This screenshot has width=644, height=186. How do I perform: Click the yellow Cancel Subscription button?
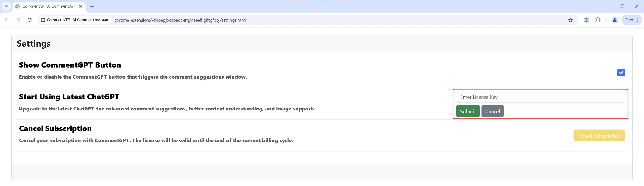tap(599, 136)
